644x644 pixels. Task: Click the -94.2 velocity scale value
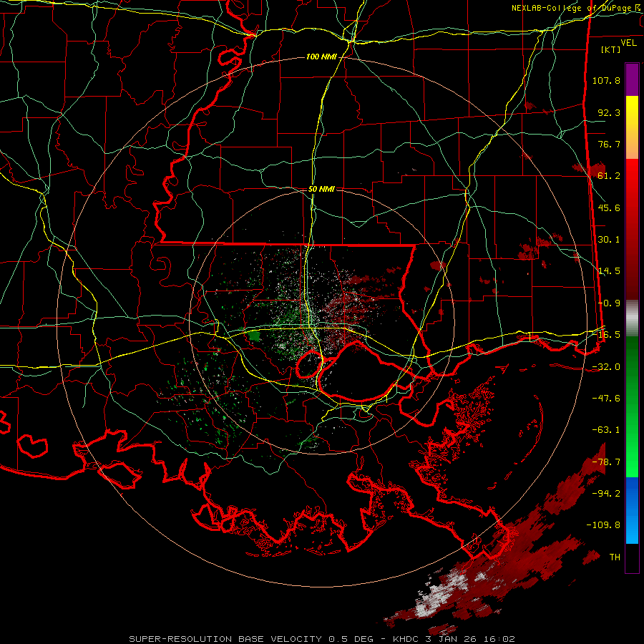click(x=606, y=494)
